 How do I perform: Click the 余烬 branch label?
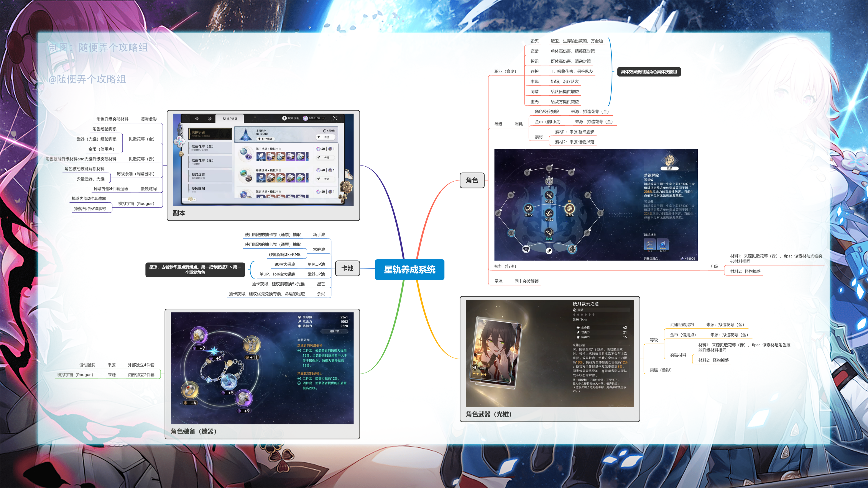coord(321,294)
